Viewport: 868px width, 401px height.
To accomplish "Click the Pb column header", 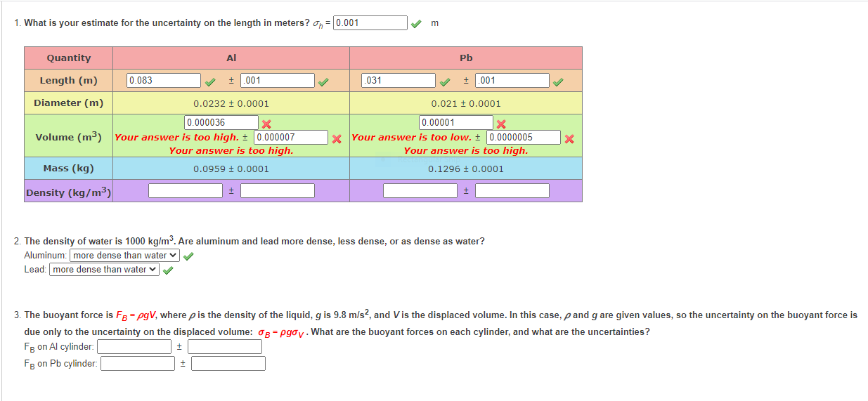I will click(x=466, y=58).
